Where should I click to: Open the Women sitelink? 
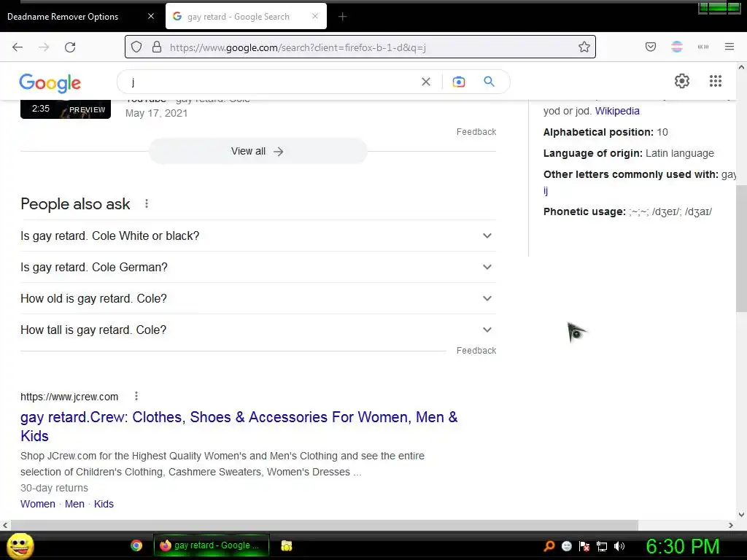coord(38,504)
